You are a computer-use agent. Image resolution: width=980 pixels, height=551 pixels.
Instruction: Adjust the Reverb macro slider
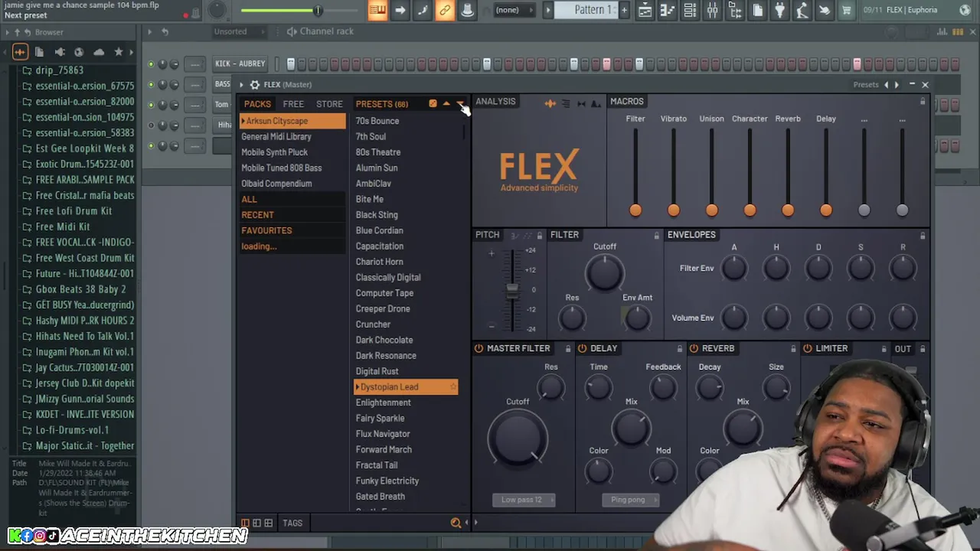pyautogui.click(x=788, y=210)
